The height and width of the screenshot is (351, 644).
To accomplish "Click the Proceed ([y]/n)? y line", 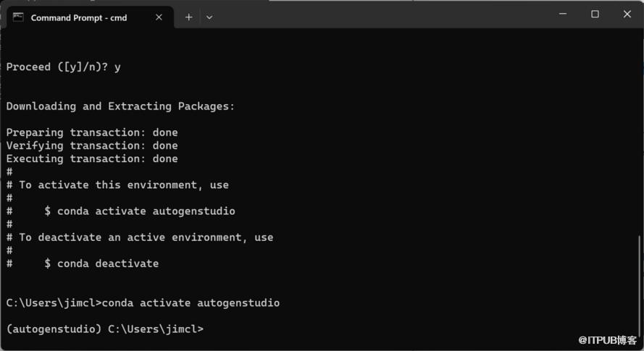I will coord(63,67).
